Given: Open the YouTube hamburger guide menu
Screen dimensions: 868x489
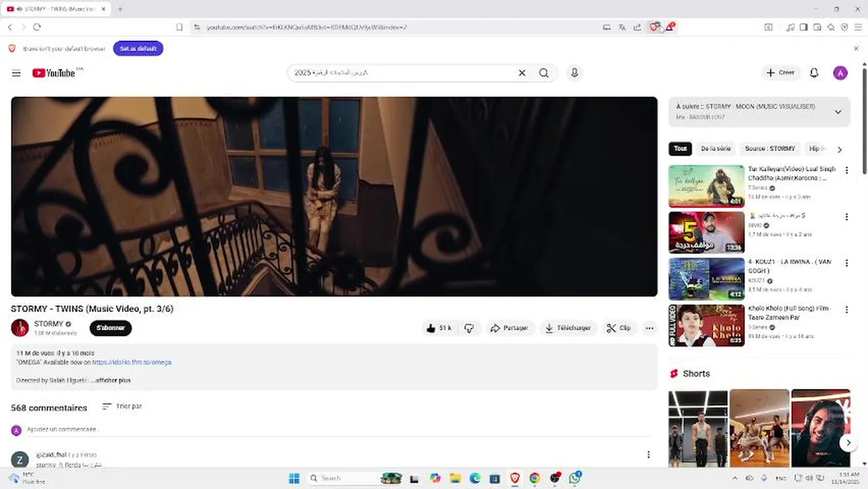Looking at the screenshot, I should click(16, 73).
